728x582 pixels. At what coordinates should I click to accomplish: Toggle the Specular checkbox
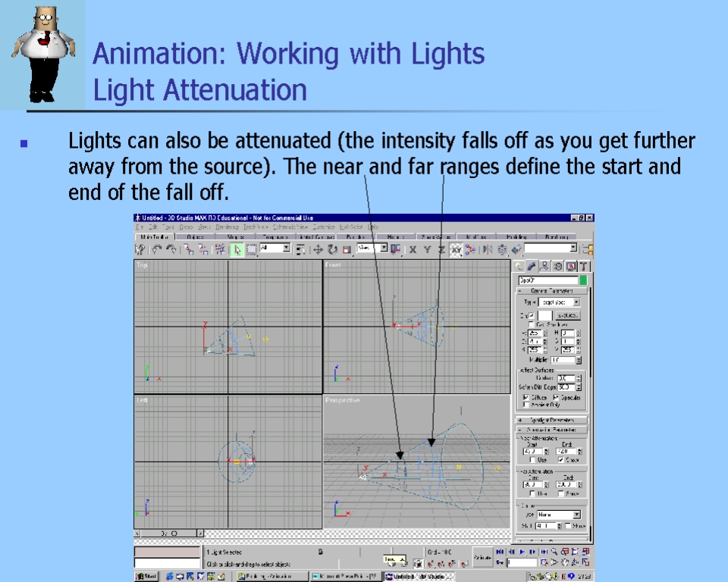pyautogui.click(x=556, y=397)
